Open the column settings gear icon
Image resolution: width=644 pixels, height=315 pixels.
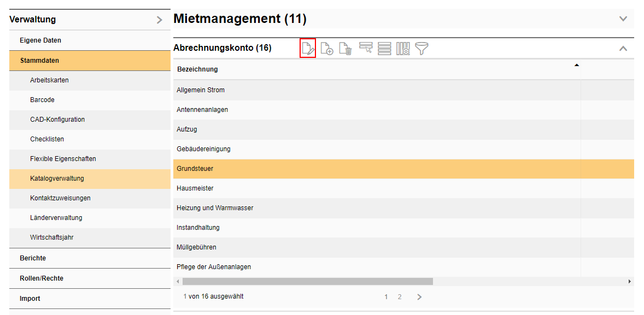click(403, 49)
